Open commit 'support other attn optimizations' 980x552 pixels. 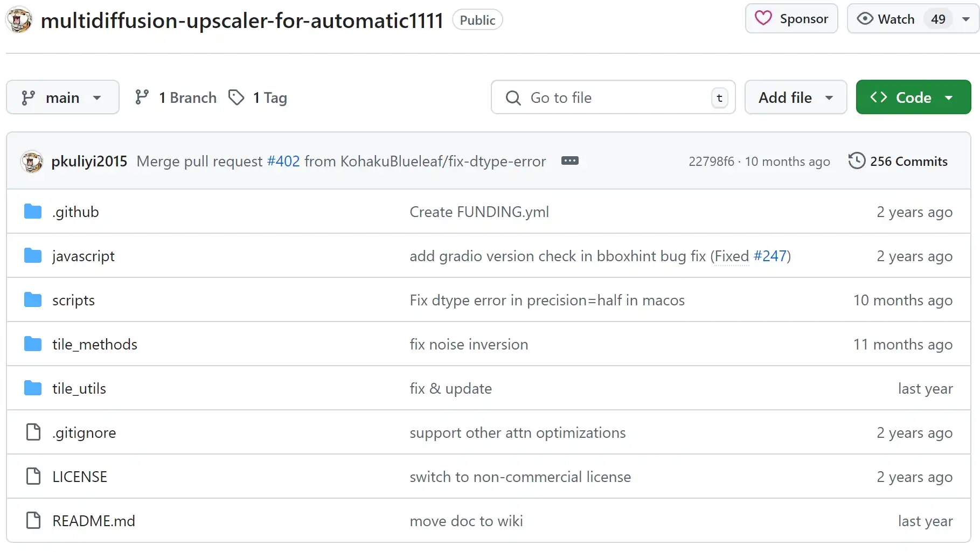pos(518,432)
